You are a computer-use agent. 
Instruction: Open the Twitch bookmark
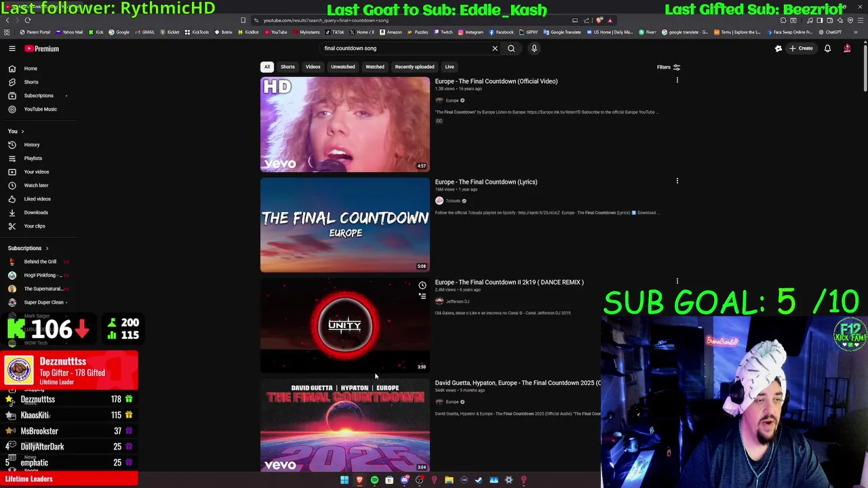point(443,32)
